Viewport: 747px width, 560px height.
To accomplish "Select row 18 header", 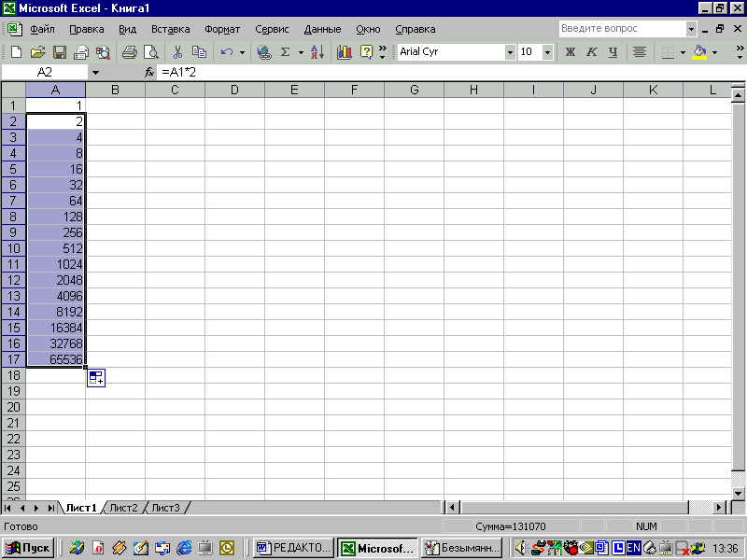I will pyautogui.click(x=13, y=375).
